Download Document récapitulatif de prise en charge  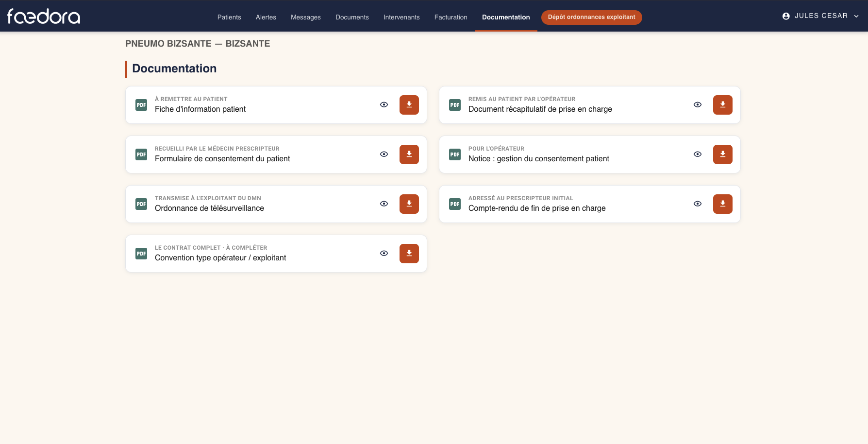[723, 105]
